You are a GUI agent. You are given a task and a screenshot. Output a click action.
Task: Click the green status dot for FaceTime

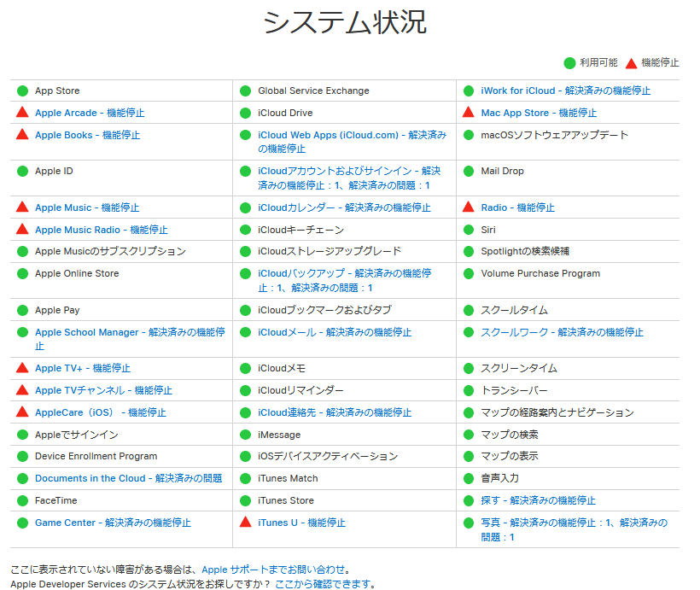pyautogui.click(x=22, y=500)
